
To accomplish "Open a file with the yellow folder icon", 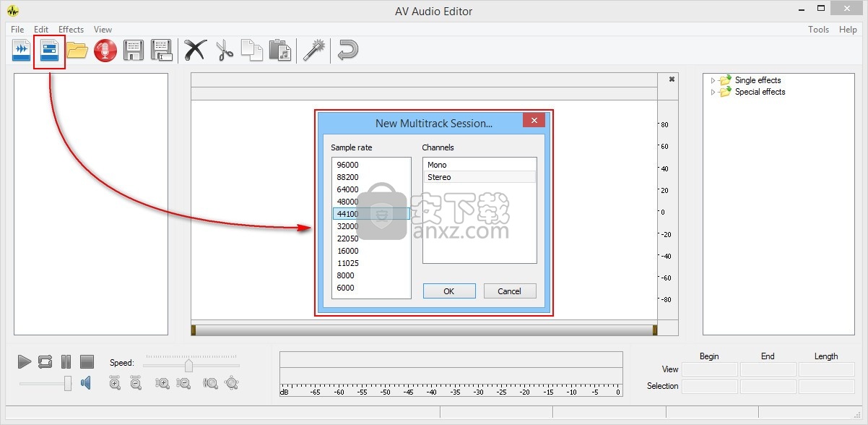I will click(x=77, y=51).
